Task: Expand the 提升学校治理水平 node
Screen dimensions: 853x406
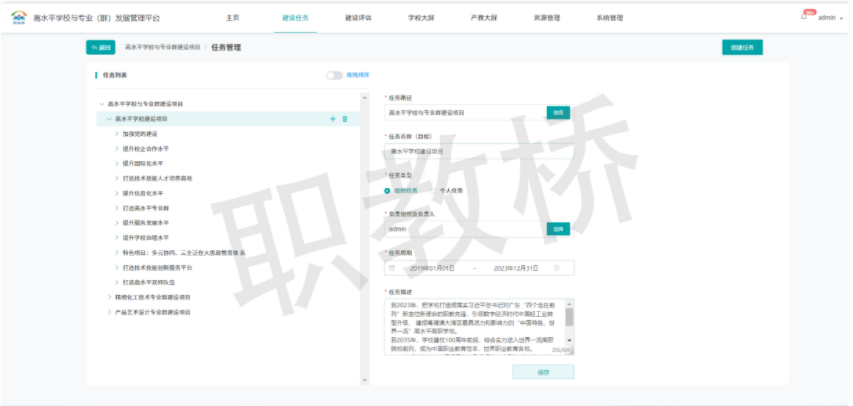Action: (x=117, y=238)
